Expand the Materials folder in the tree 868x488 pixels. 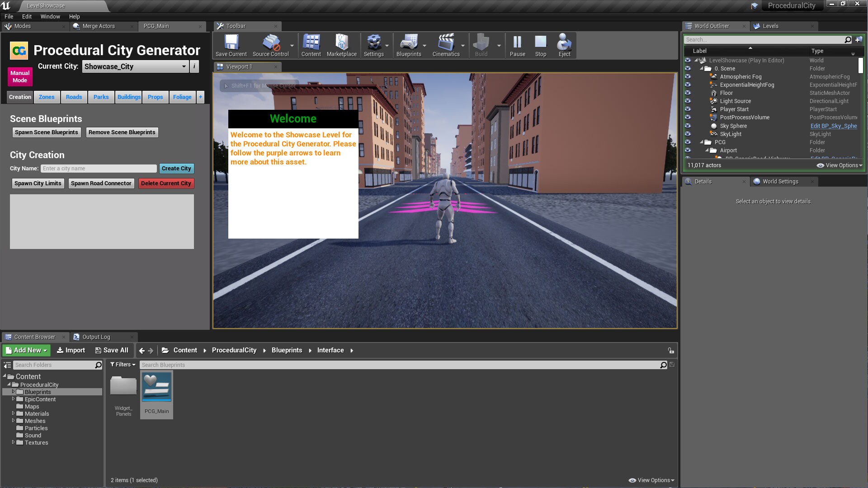(x=13, y=413)
